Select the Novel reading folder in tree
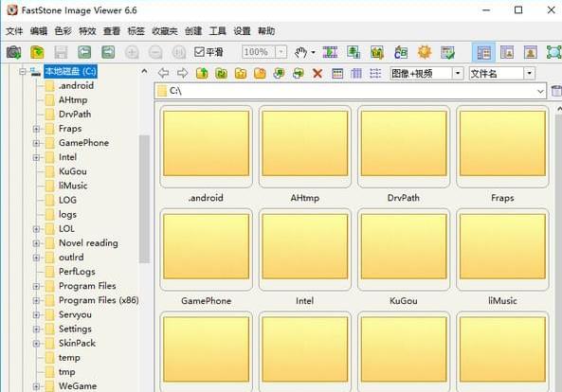Viewport: 562px width, 392px height. pyautogui.click(x=88, y=243)
